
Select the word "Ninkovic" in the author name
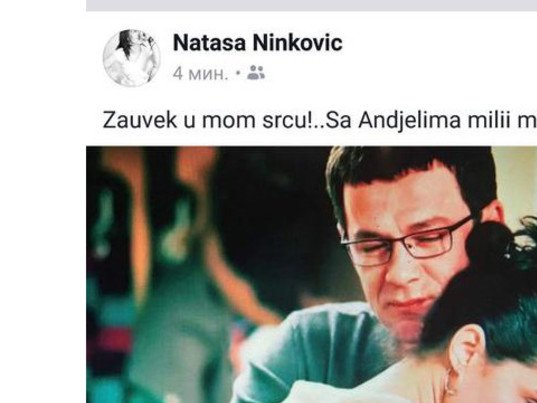point(298,43)
